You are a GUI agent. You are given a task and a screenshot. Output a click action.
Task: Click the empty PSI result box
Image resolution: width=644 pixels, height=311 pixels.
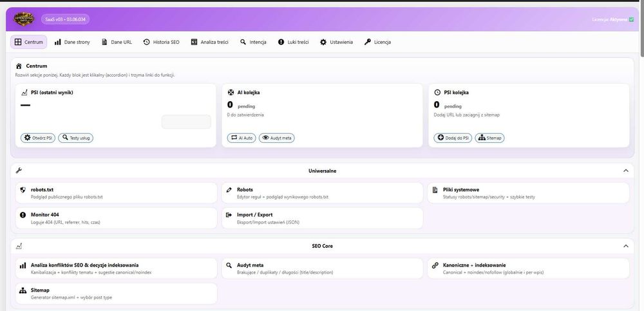pyautogui.click(x=186, y=122)
